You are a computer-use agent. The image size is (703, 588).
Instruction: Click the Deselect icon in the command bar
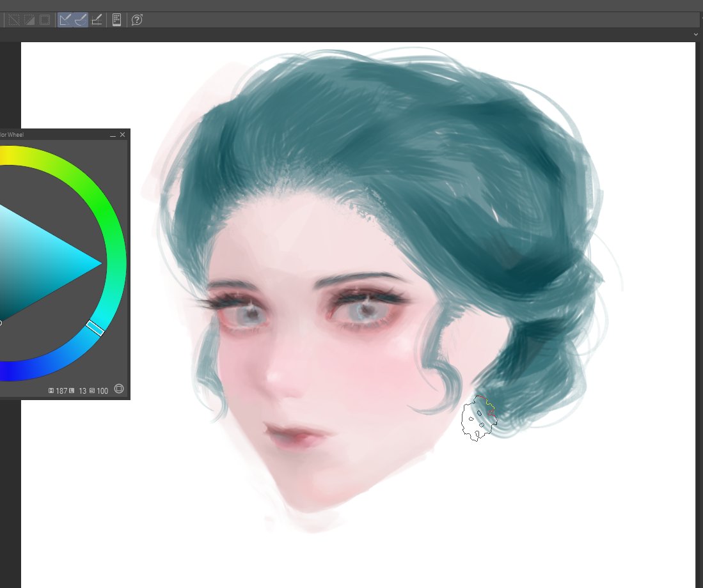click(14, 20)
